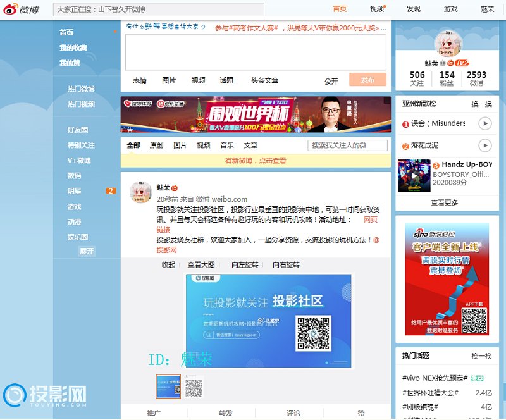Select the first post image thumbnail
The height and width of the screenshot is (420, 506).
coord(168,386)
